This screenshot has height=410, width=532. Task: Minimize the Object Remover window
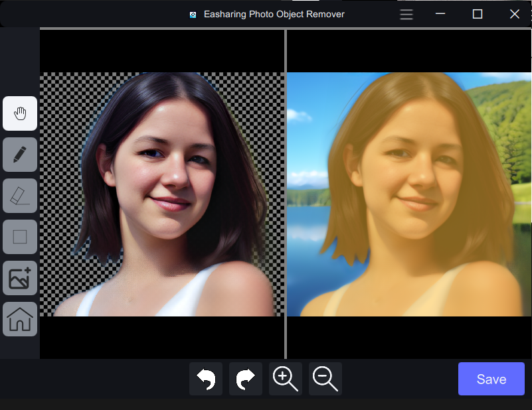440,14
